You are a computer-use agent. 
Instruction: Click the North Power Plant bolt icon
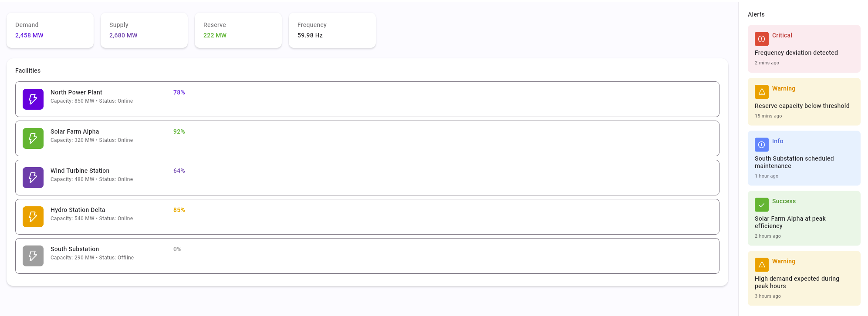[33, 99]
